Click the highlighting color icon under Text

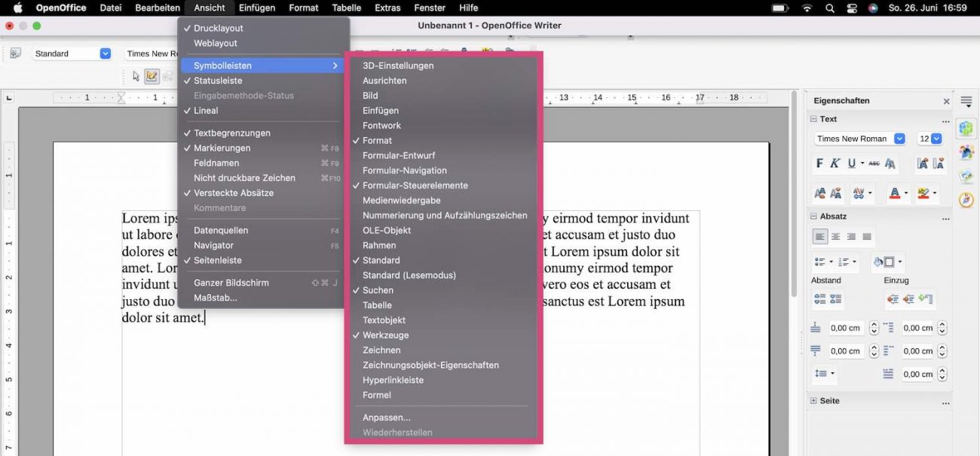point(923,193)
